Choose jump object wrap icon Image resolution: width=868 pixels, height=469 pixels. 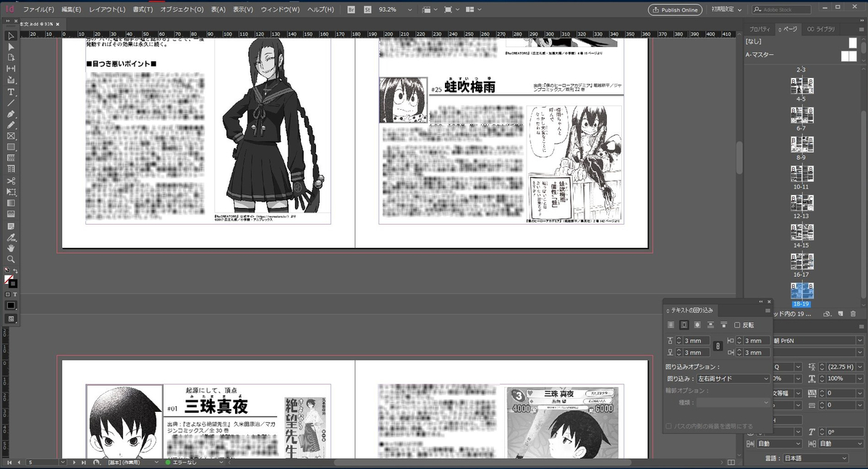tap(710, 325)
